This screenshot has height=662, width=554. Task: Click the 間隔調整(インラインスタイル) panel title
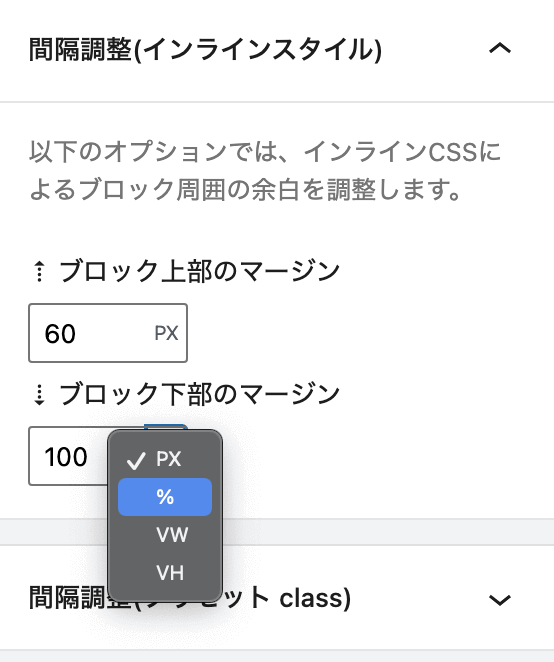coord(205,49)
